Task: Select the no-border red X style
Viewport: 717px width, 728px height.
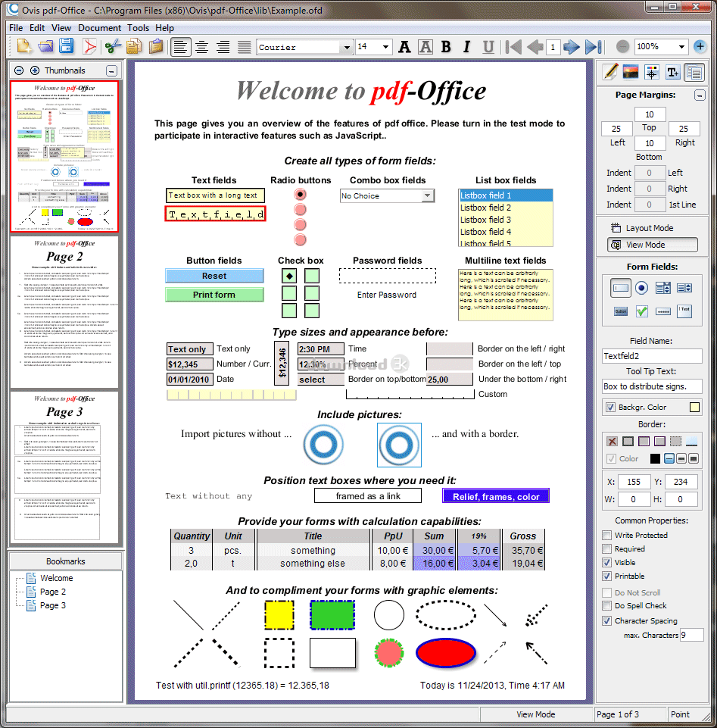Action: click(x=612, y=442)
